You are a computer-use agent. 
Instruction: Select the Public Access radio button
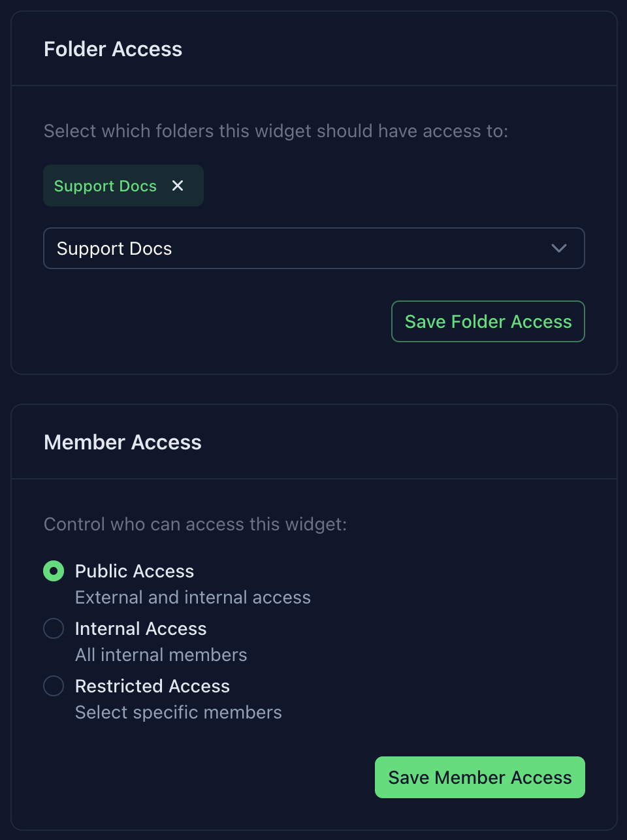click(54, 571)
